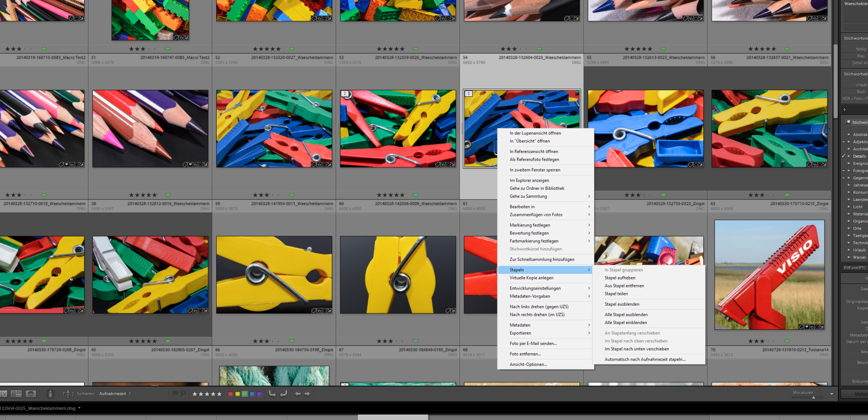
Task: Flag photo as picked in toolbar
Action: pos(175,394)
